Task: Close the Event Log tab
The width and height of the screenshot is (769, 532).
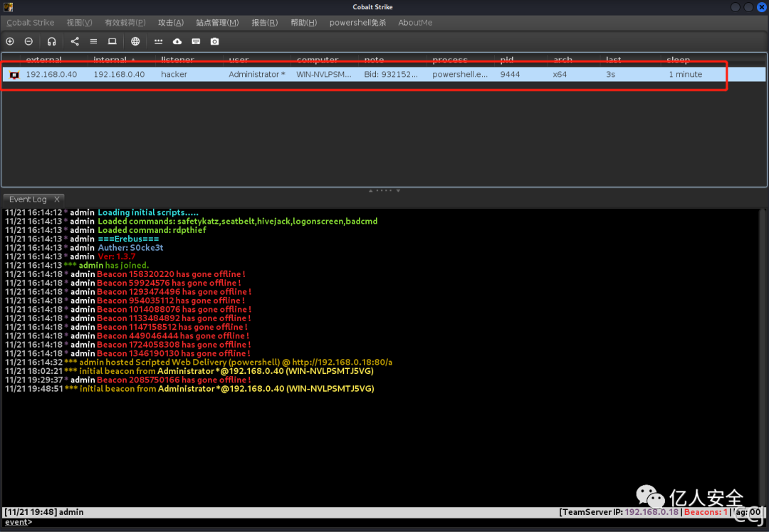Action: (57, 199)
